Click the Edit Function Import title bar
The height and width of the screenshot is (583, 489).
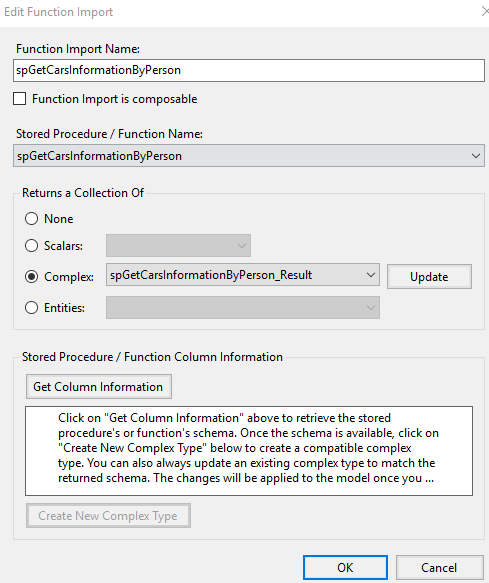[x=238, y=12]
